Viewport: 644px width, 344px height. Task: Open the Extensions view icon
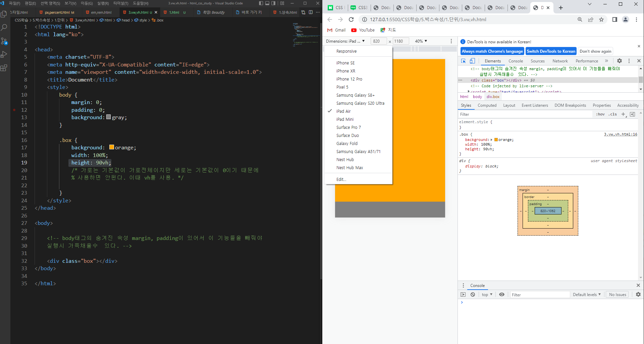click(4, 68)
